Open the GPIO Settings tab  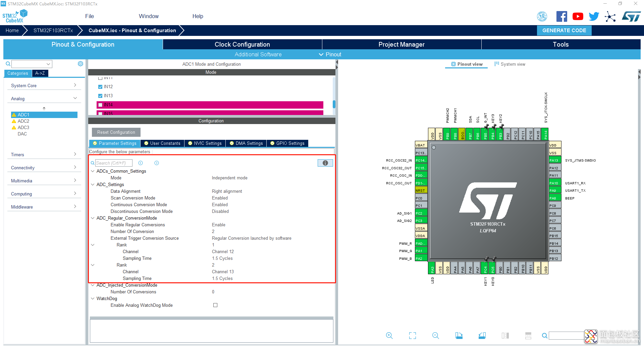287,143
